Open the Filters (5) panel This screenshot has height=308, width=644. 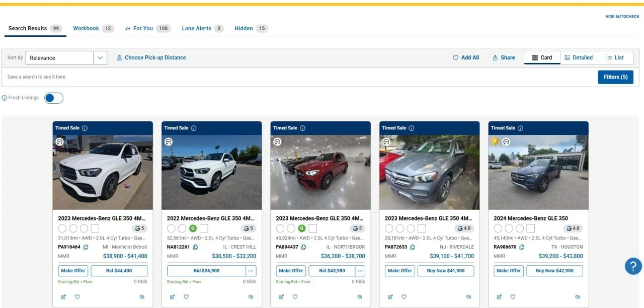[615, 77]
